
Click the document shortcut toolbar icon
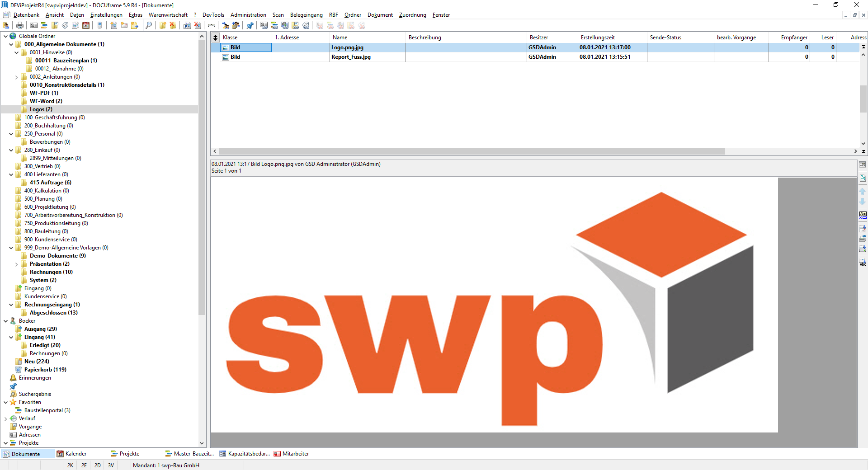pos(187,25)
